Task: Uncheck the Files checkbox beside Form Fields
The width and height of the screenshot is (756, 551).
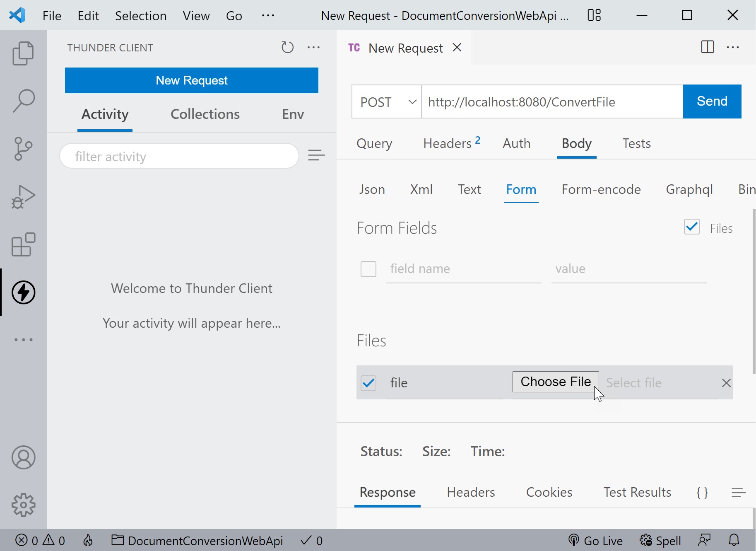Action: 691,227
